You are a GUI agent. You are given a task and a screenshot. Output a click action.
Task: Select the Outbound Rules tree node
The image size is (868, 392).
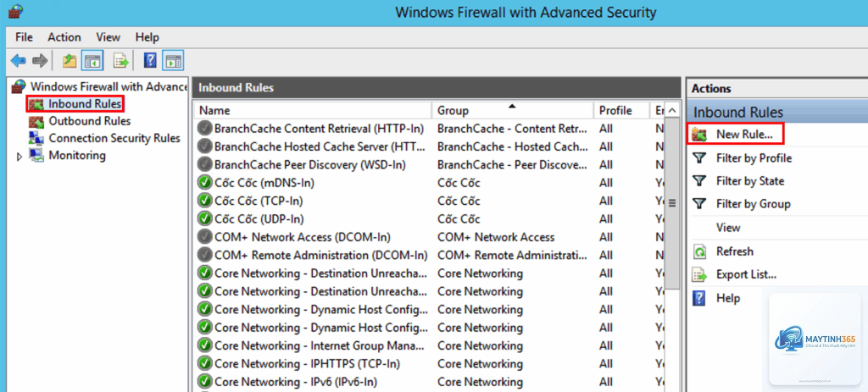click(x=90, y=121)
